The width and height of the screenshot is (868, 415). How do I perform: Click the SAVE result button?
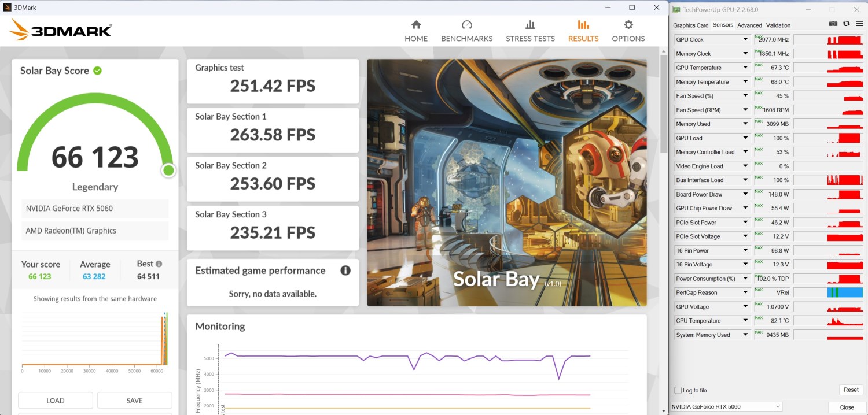tap(134, 401)
